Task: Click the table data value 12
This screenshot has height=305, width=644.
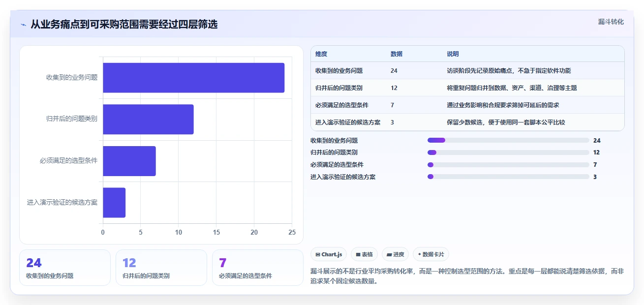Action: (x=394, y=88)
